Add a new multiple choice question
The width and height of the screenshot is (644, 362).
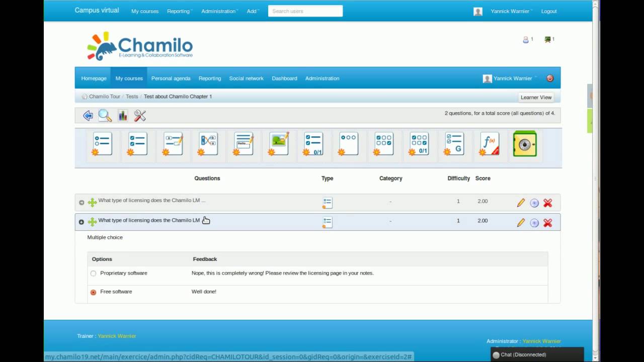pos(102,144)
